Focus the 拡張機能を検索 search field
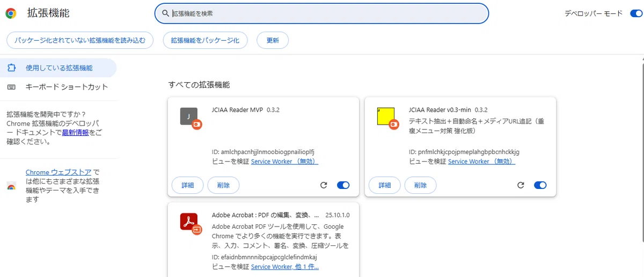Screen dimensions: 644x277 pos(321,13)
